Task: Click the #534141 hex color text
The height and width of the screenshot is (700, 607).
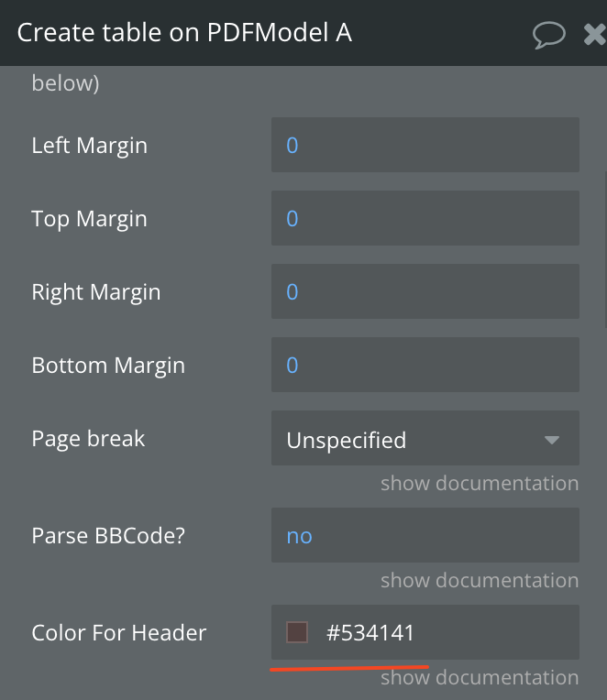Action: (x=370, y=632)
